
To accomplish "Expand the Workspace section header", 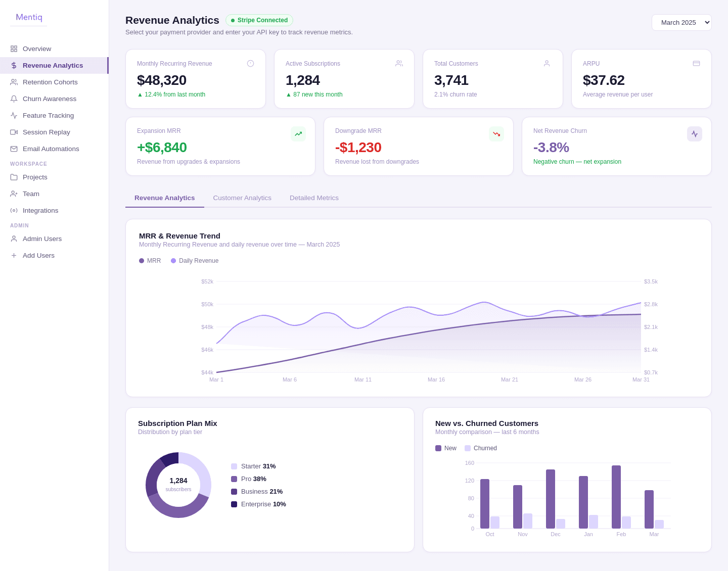I will (29, 164).
